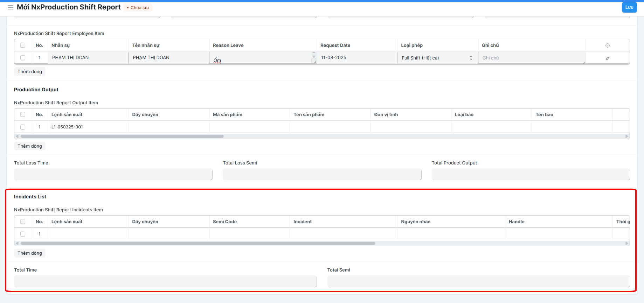Save the report with Lưu button
This screenshot has width=644, height=303.
coord(629,7)
